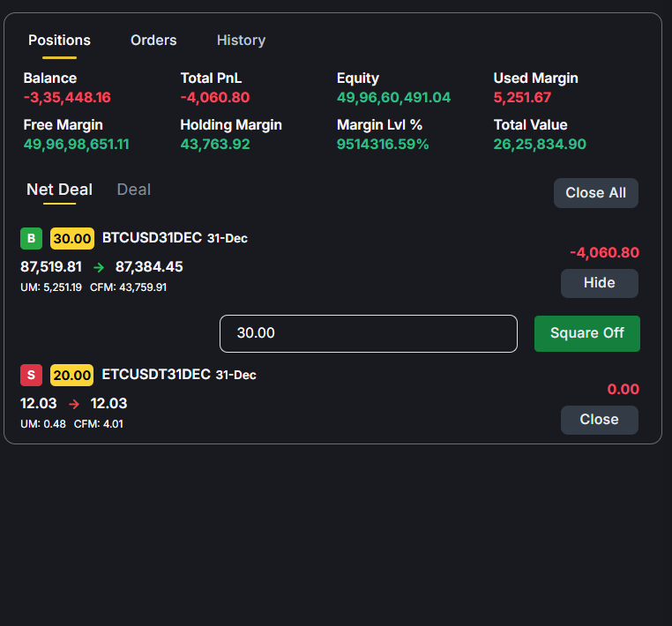Click the square off quantity input field
The height and width of the screenshot is (626, 672).
click(368, 333)
